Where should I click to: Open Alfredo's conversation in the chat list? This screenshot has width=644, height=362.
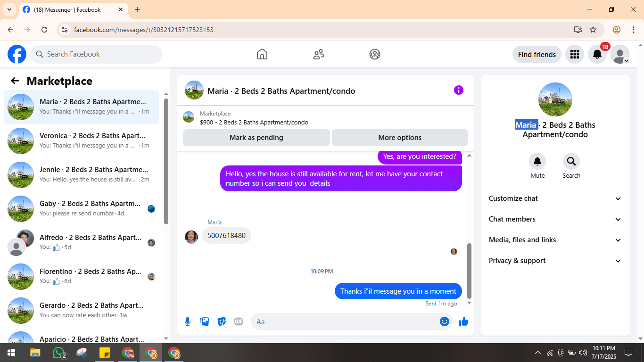tap(81, 243)
